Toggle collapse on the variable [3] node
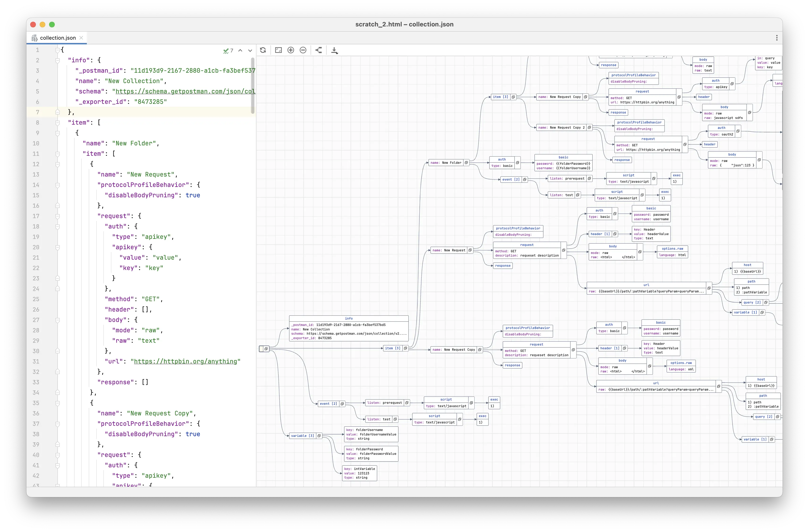Screen dimensions: 809x532 [319, 436]
